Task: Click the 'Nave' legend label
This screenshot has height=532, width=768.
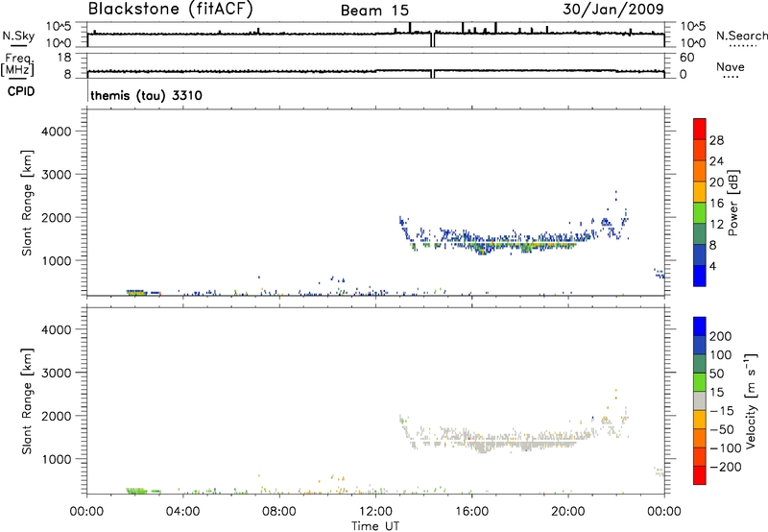Action: (x=731, y=67)
